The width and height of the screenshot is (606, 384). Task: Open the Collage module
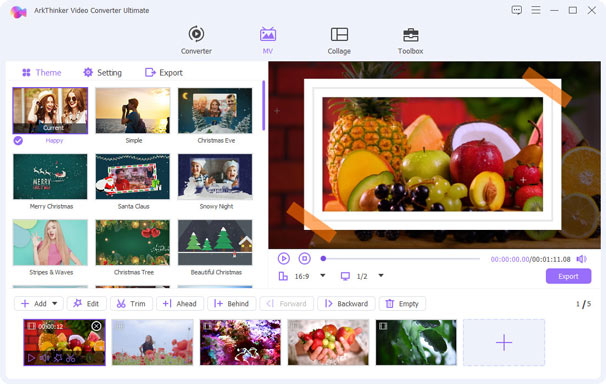tap(339, 40)
